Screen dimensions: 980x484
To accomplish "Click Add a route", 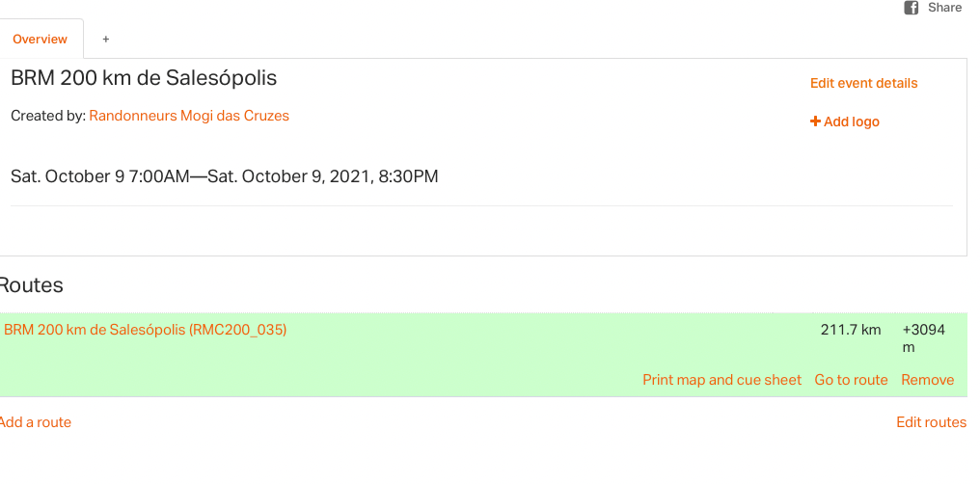I will tap(36, 422).
